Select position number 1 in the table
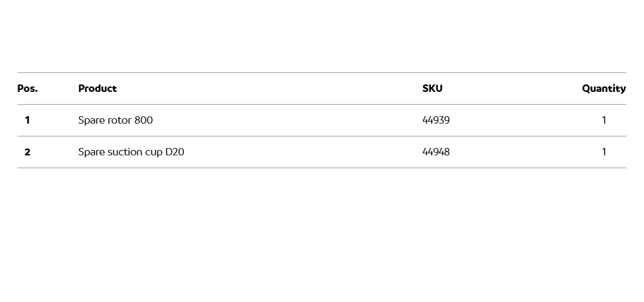The image size is (644, 302). click(27, 120)
